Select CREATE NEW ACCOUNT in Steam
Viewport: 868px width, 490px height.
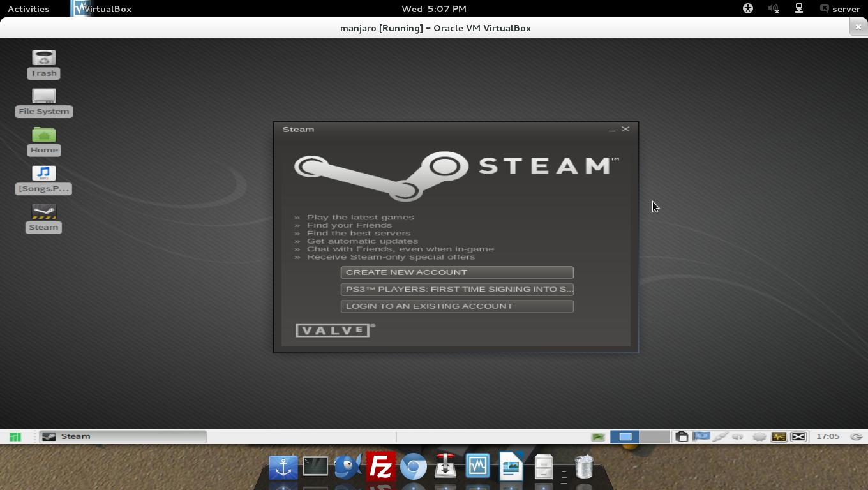pyautogui.click(x=457, y=272)
